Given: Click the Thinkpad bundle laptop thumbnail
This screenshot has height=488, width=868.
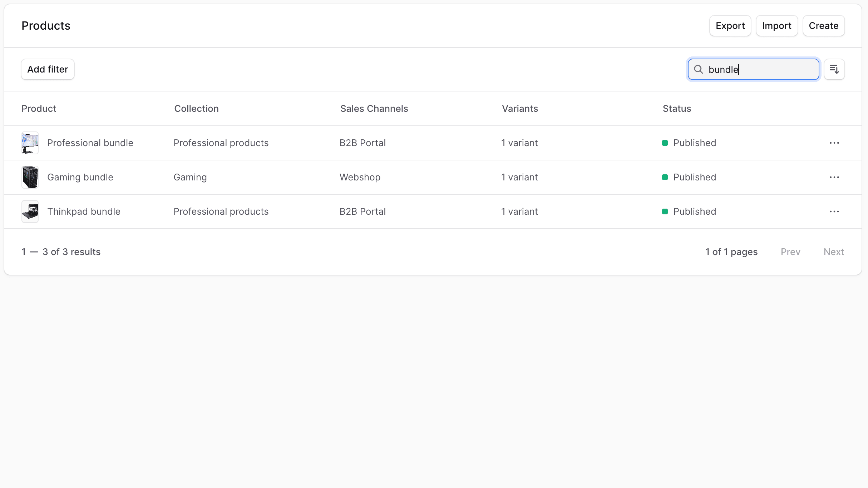Looking at the screenshot, I should 30,211.
